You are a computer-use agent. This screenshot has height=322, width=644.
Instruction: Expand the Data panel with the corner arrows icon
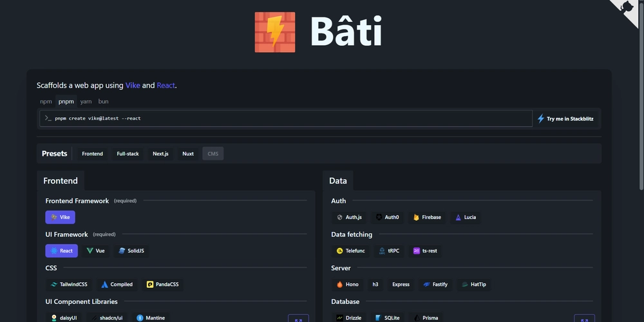pos(584,319)
